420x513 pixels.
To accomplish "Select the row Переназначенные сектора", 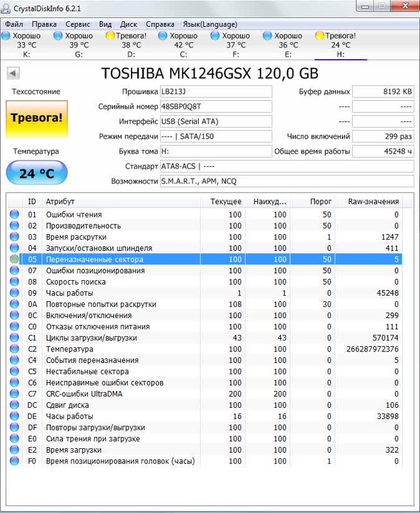I will (205, 259).
